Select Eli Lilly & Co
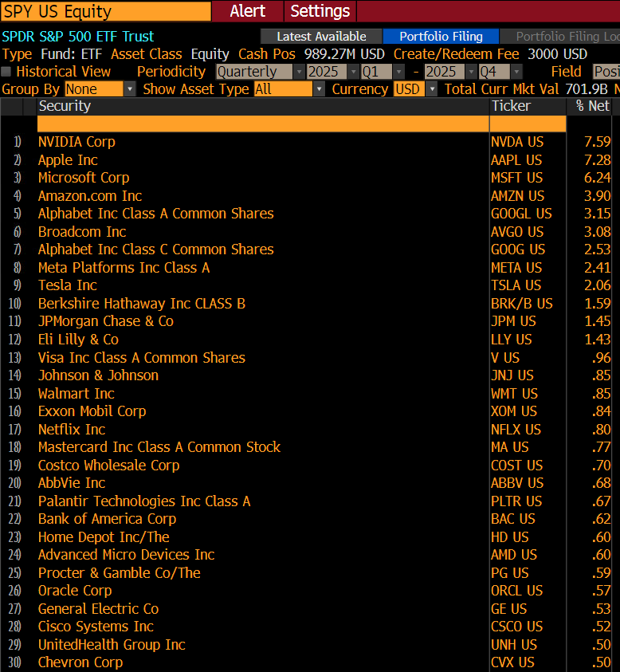Screen dimensions: 620x672 [78, 340]
